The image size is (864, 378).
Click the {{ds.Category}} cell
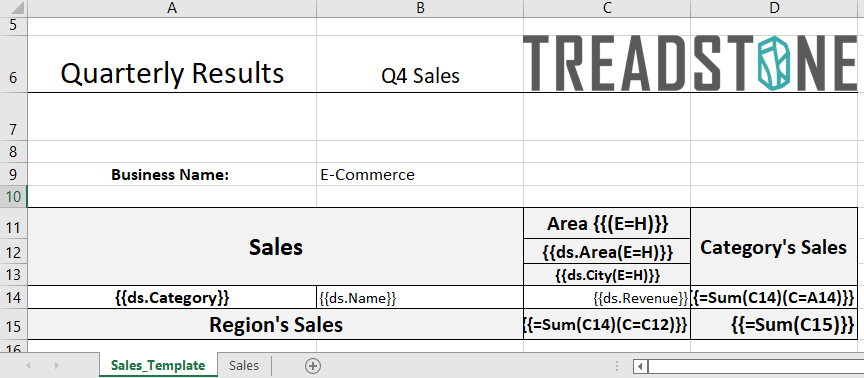click(x=171, y=298)
